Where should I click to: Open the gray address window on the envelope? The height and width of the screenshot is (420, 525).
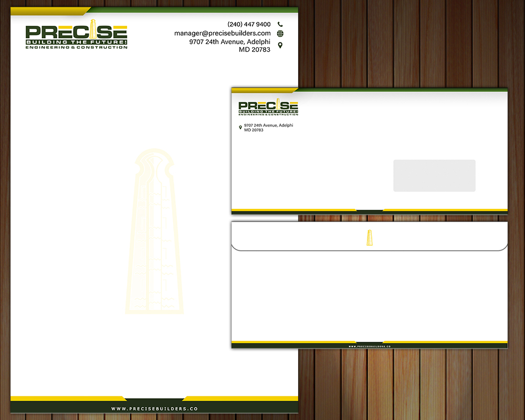coord(434,175)
